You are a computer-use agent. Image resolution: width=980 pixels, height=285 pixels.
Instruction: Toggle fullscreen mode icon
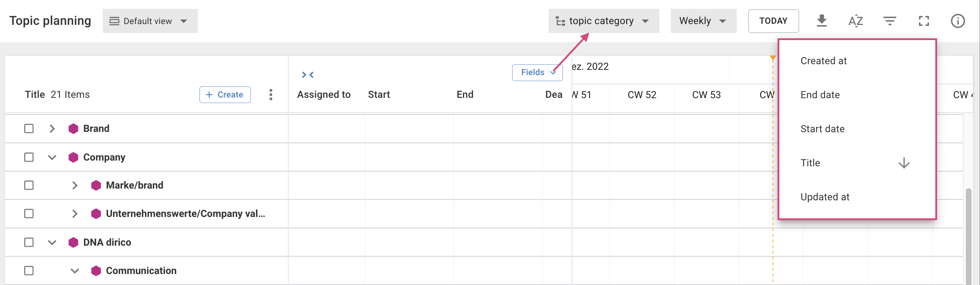pyautogui.click(x=924, y=21)
